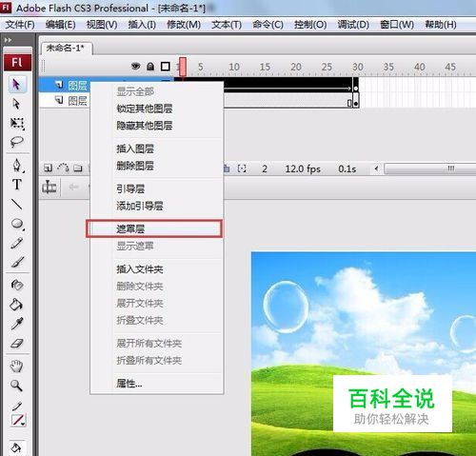Select the Pencil tool
The width and height of the screenshot is (476, 456).
17,243
